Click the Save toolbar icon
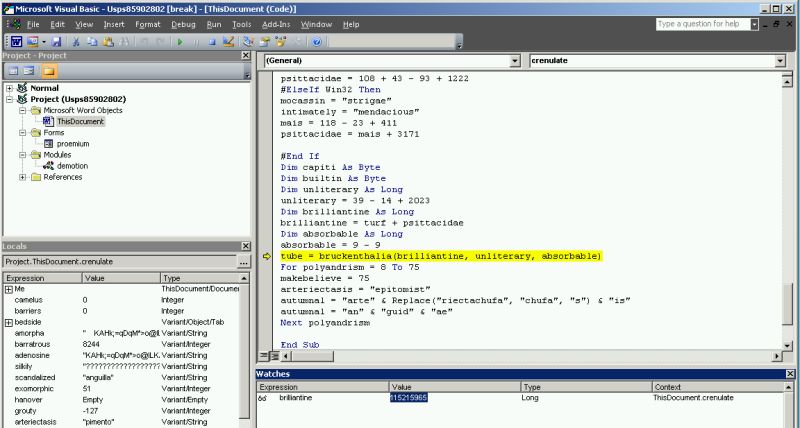The image size is (800, 428). click(x=56, y=42)
